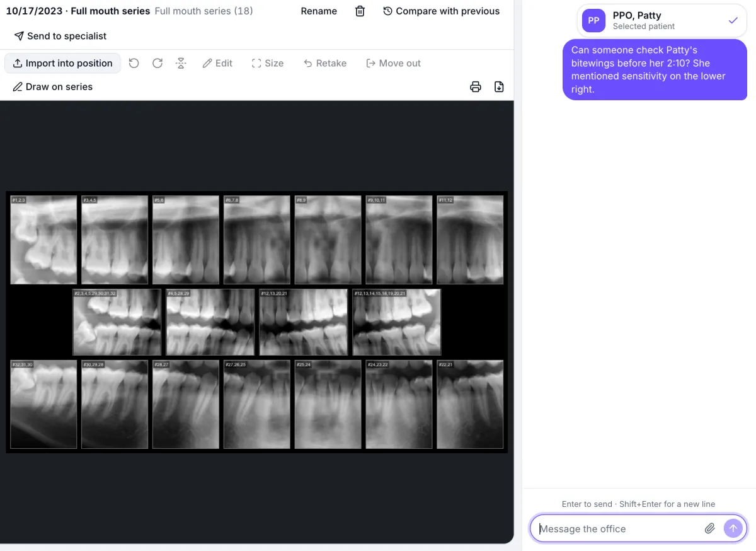Open the #32,31,30 x-ray image
The image size is (756, 551).
[43, 404]
